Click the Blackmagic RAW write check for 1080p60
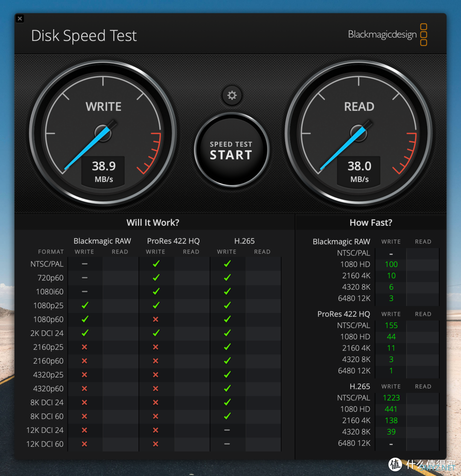 point(85,319)
